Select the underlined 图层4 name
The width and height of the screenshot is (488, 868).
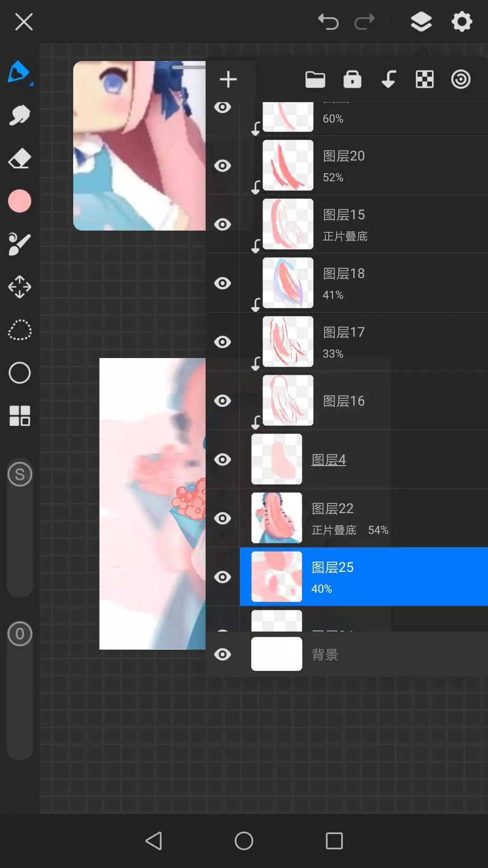(329, 460)
